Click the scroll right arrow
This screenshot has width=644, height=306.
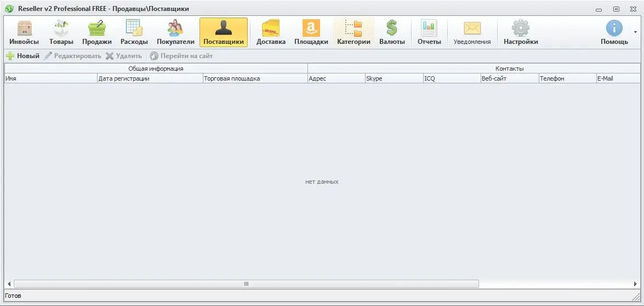coord(635,284)
